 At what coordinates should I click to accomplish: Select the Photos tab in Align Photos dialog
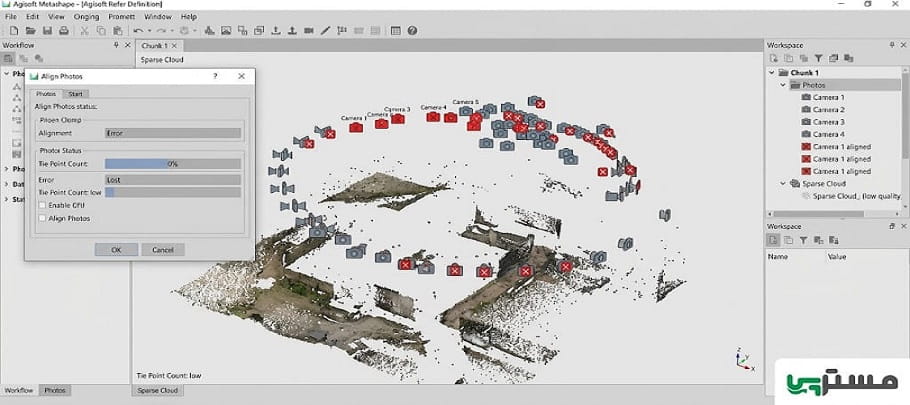(46, 93)
